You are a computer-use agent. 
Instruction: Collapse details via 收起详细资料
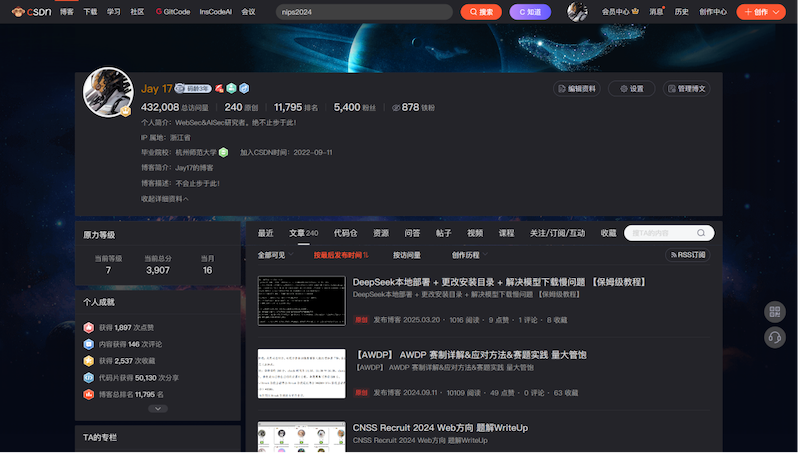click(x=164, y=199)
